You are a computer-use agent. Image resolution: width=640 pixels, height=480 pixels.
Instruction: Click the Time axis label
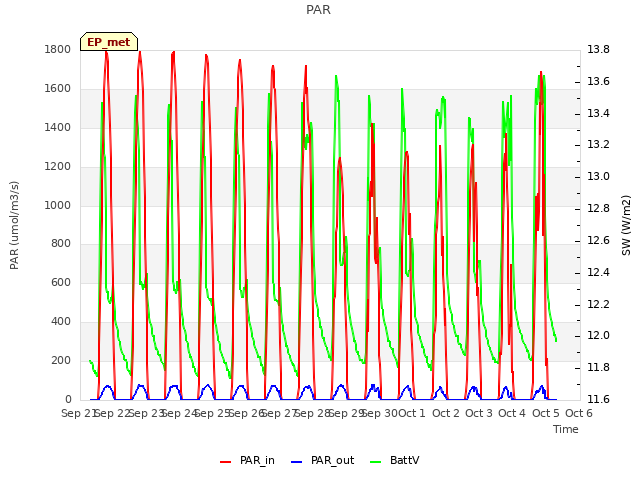tap(566, 429)
